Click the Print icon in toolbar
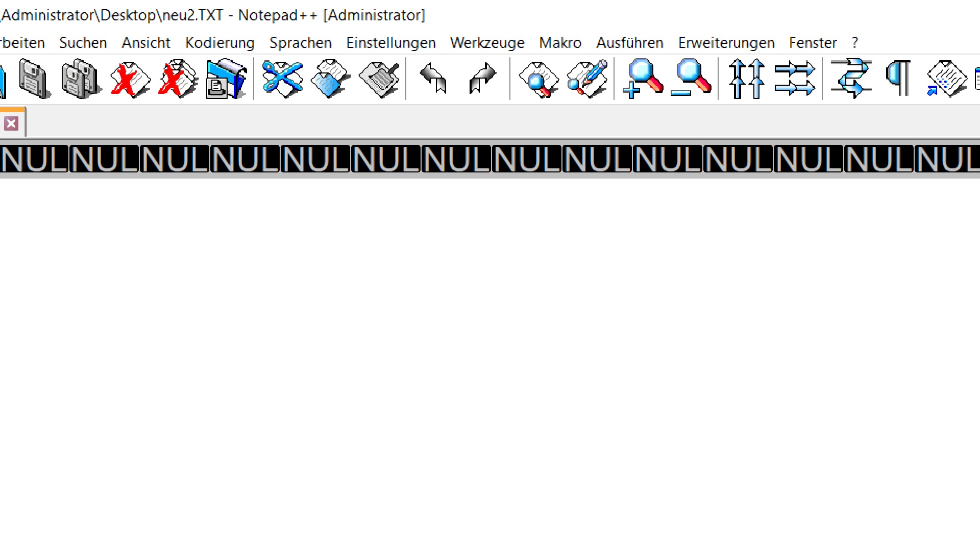Viewport: 980px width, 551px height. (x=226, y=79)
